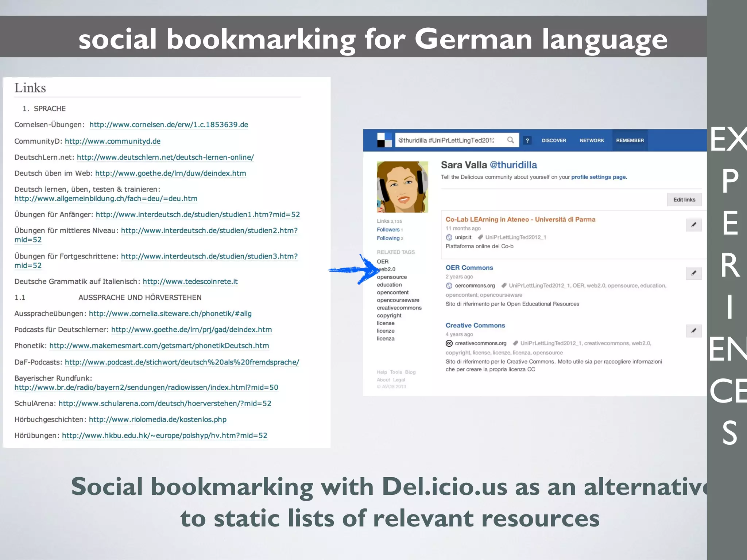The width and height of the screenshot is (747, 560).
Task: Edit the OER Commons bookmark pencil icon
Action: (693, 273)
